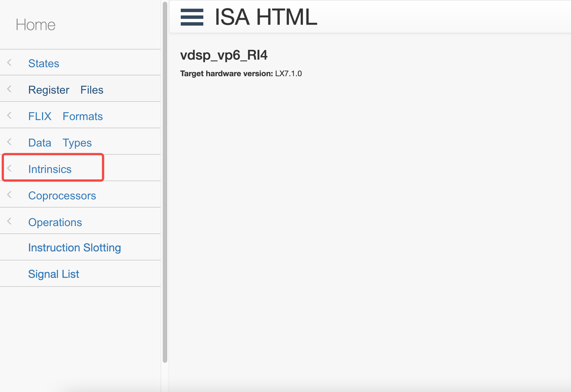Click the sidebar vertical scrollbar
Image resolution: width=571 pixels, height=392 pixels.
165,178
